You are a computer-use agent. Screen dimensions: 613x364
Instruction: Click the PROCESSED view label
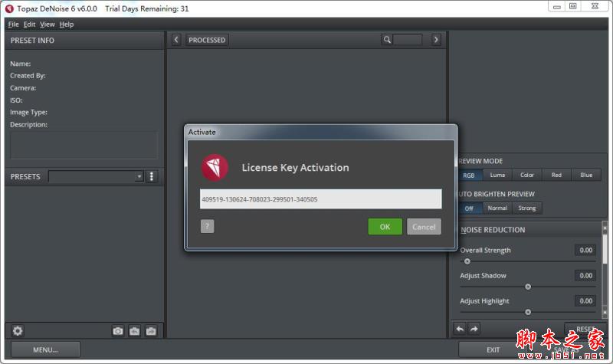[207, 40]
